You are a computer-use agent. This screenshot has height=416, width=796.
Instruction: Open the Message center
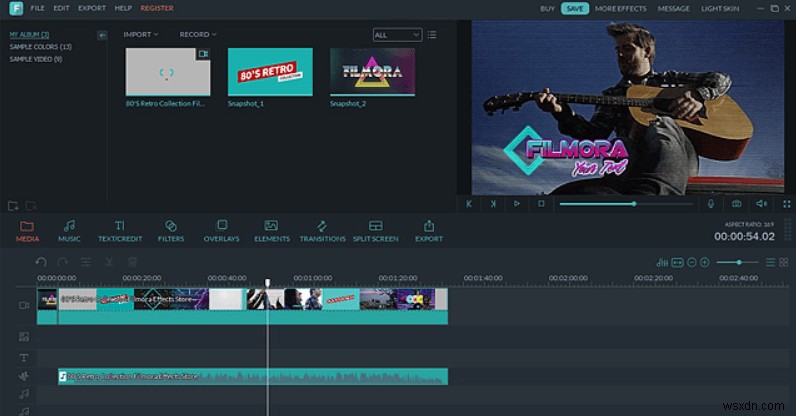click(674, 9)
